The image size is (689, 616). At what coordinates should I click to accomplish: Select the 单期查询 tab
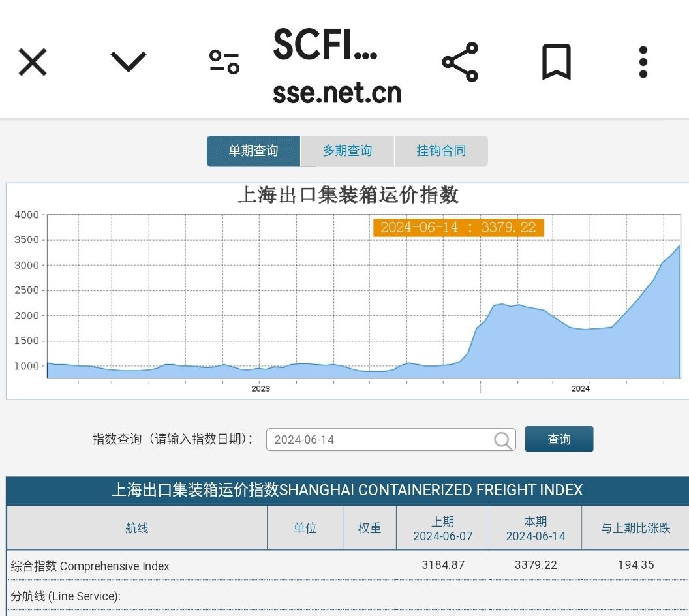tap(253, 151)
